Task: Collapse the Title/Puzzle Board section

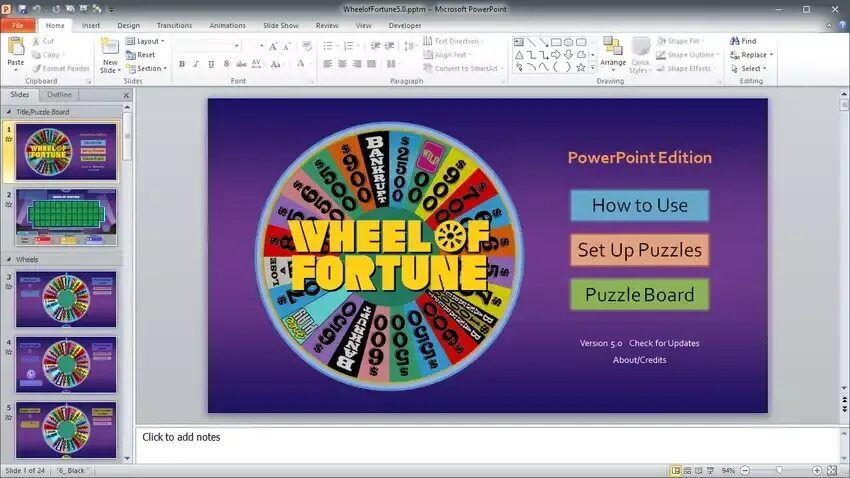Action: tap(9, 112)
